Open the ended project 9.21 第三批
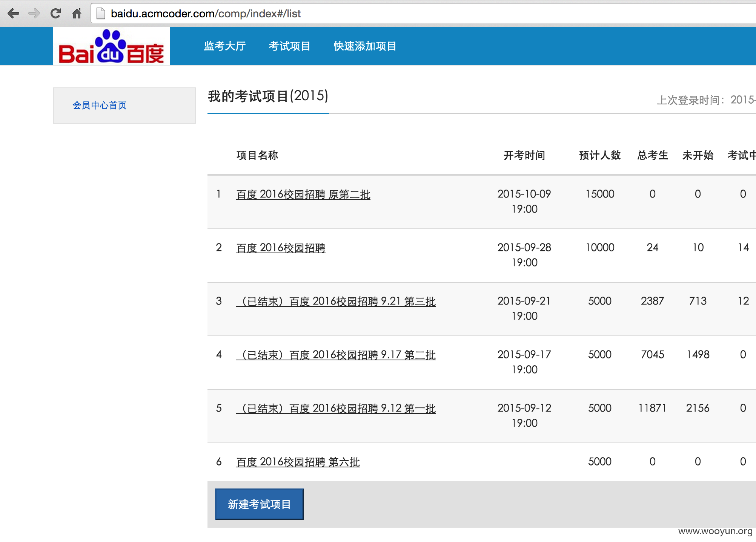Image resolution: width=756 pixels, height=542 pixels. tap(336, 302)
